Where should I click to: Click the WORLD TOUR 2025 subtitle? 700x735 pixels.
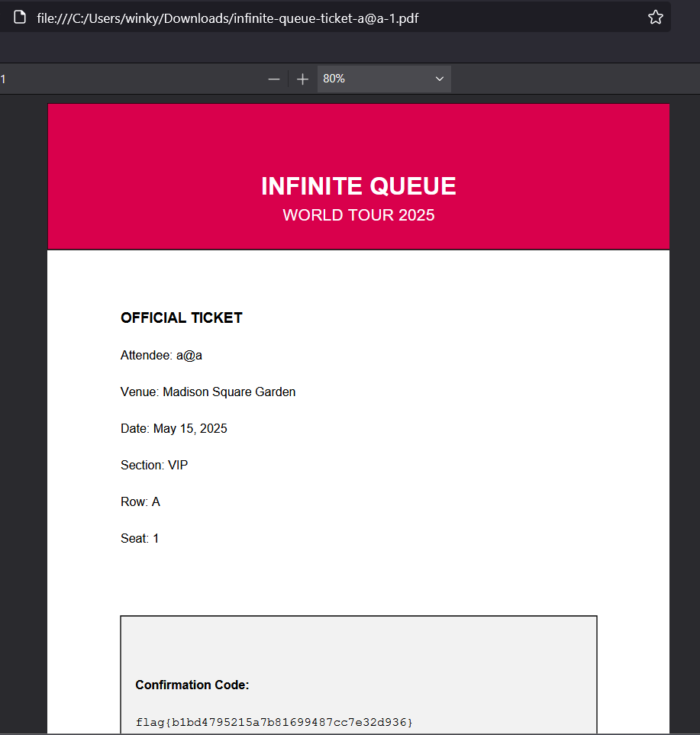[358, 215]
